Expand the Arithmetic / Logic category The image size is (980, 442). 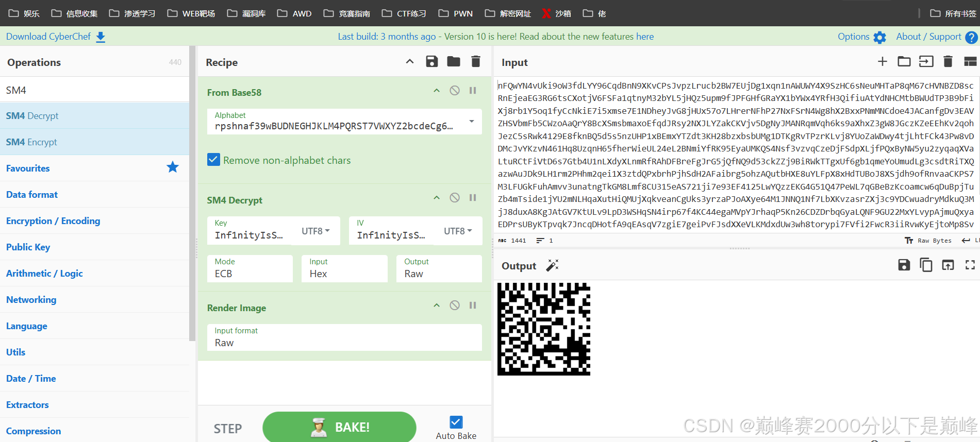tap(94, 273)
